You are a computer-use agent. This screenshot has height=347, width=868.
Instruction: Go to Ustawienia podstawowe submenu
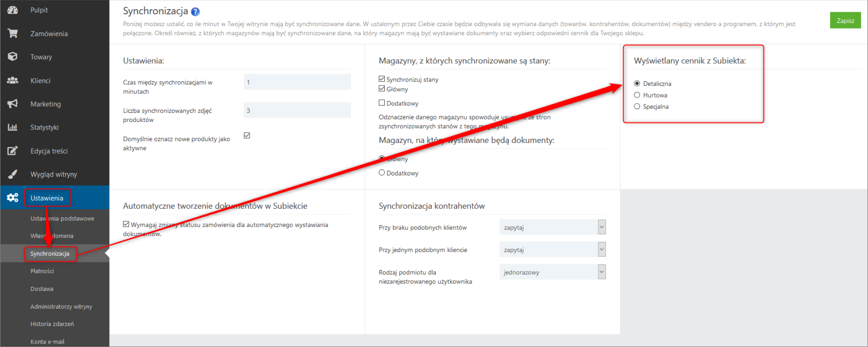[62, 218]
